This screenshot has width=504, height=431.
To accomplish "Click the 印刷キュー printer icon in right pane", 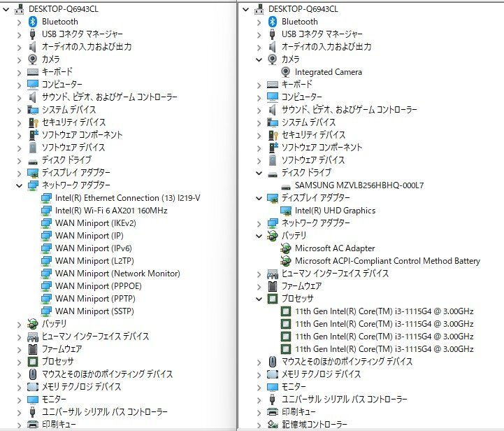I will [272, 411].
